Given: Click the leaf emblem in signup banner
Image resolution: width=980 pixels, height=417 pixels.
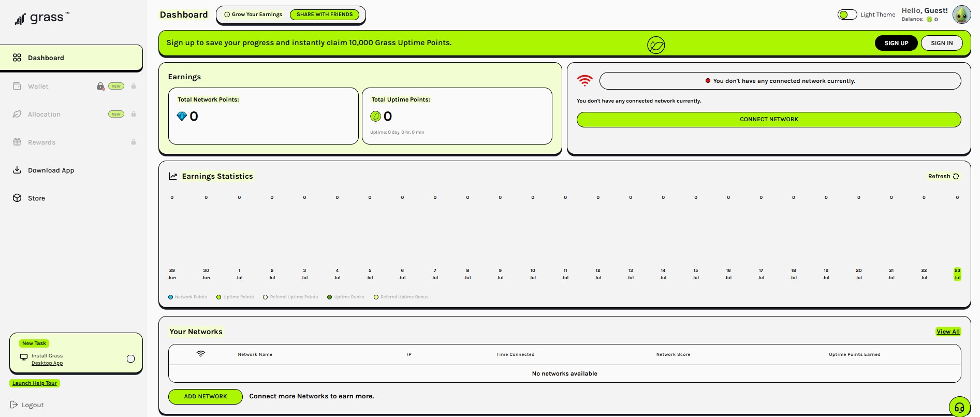Looking at the screenshot, I should click(656, 45).
